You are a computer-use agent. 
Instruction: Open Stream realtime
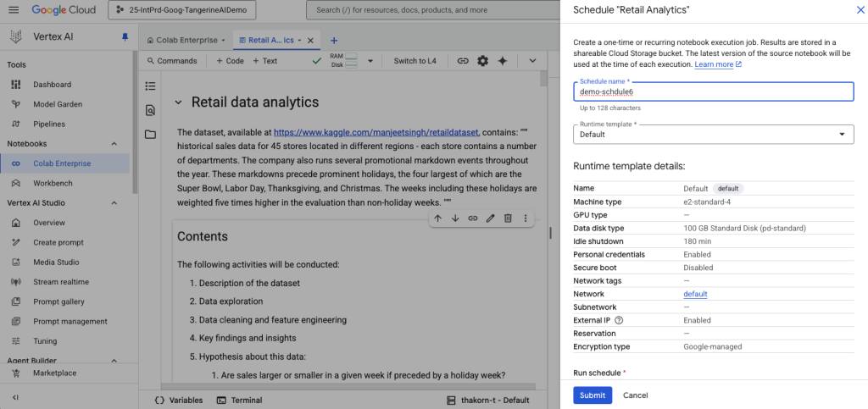(61, 282)
